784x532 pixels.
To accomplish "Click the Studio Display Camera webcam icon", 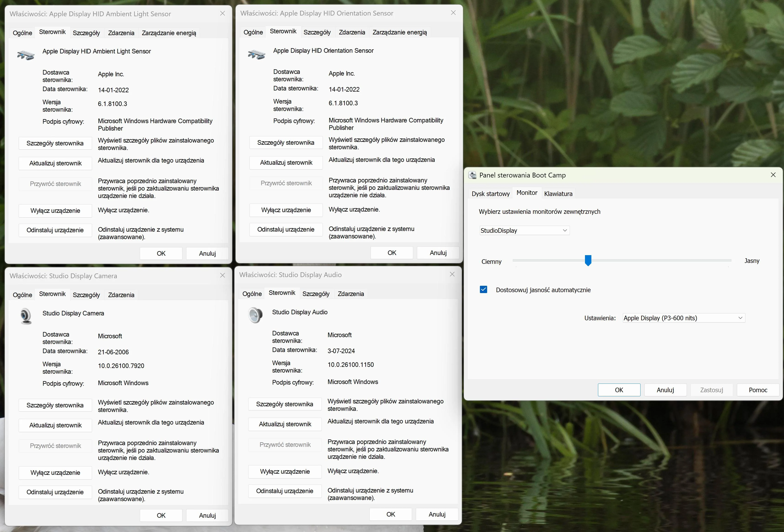I will pyautogui.click(x=26, y=316).
